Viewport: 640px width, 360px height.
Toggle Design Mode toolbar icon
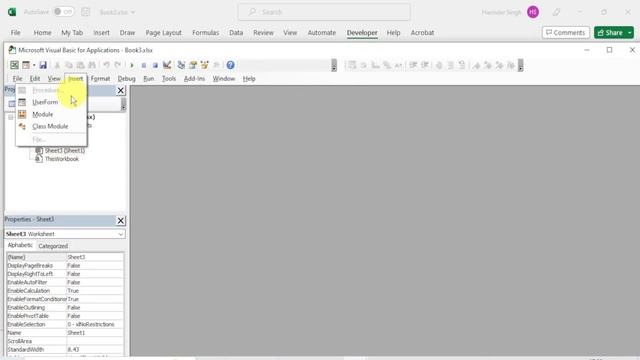point(167,65)
